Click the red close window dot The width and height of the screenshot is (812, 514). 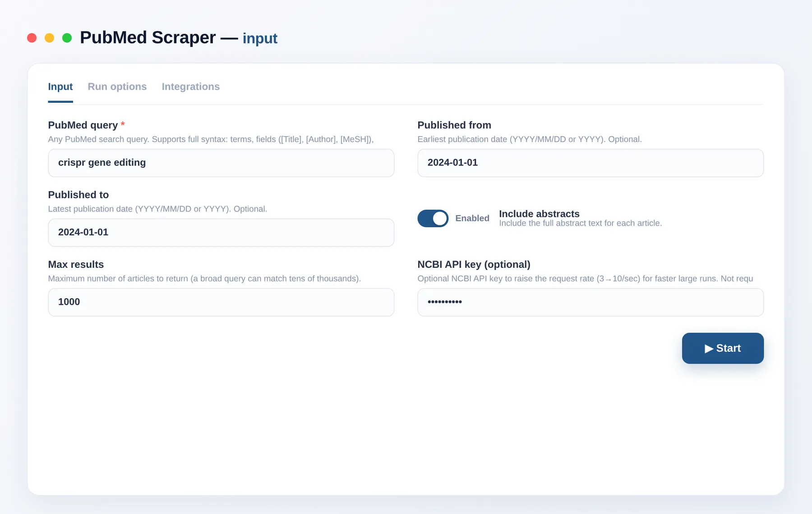point(32,38)
